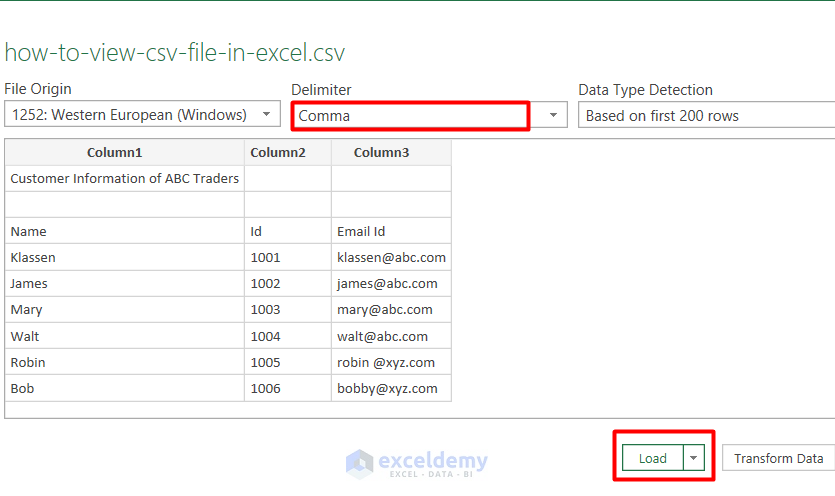Select the Column2 header
The height and width of the screenshot is (496, 835).
(288, 152)
